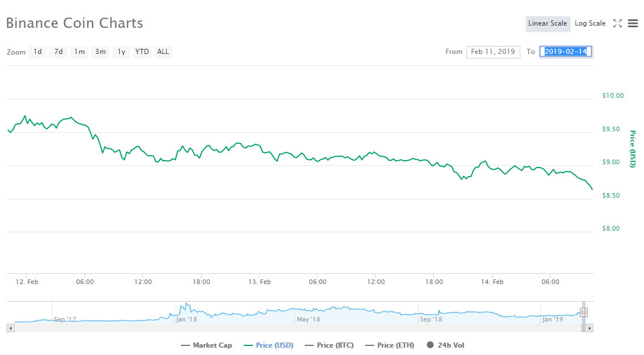Screen dimensions: 644x355
Task: Click the Sep '18 navigator label
Action: (x=431, y=319)
